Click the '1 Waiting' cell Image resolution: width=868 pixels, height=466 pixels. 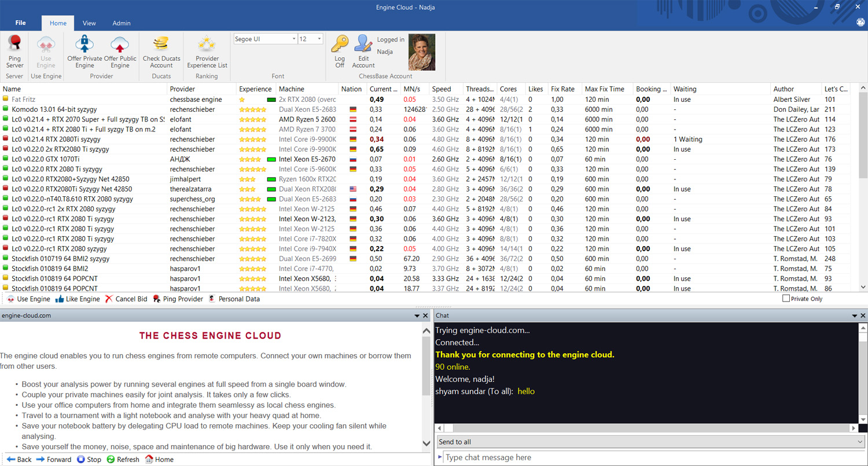coord(687,140)
